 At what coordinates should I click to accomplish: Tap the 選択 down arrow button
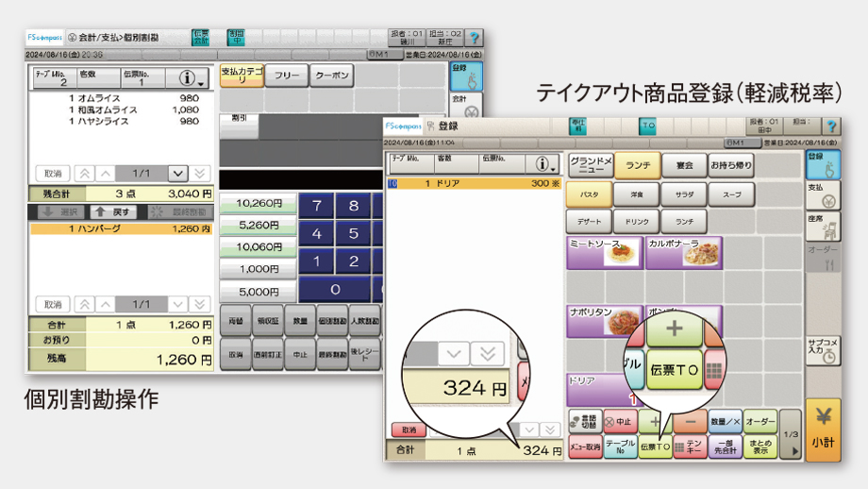pos(61,212)
